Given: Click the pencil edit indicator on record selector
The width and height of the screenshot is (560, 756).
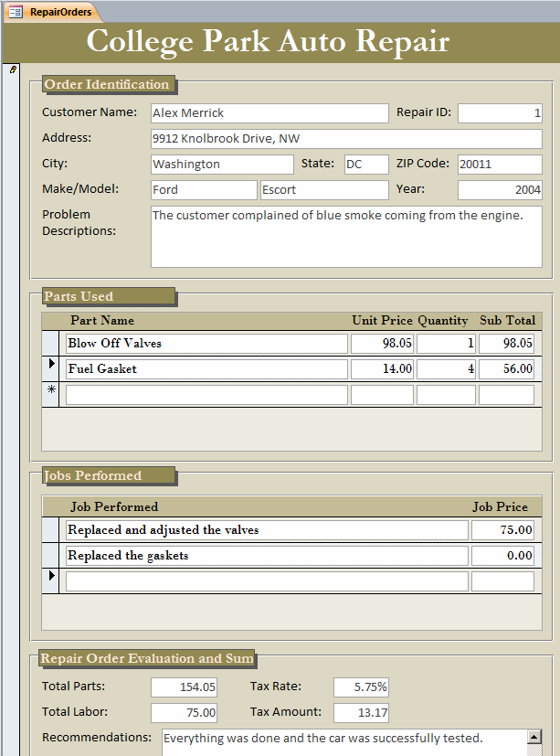Looking at the screenshot, I should coord(13,69).
